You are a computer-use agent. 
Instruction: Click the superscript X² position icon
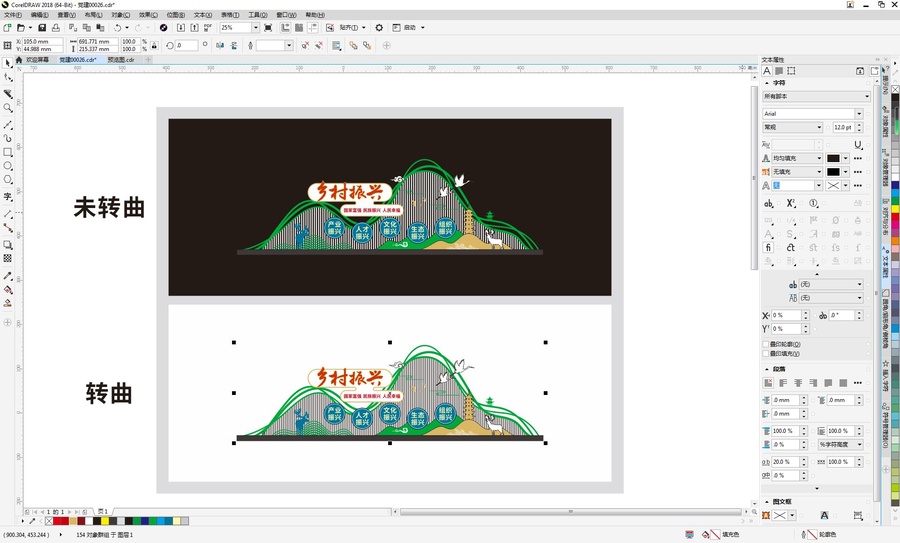[x=791, y=203]
